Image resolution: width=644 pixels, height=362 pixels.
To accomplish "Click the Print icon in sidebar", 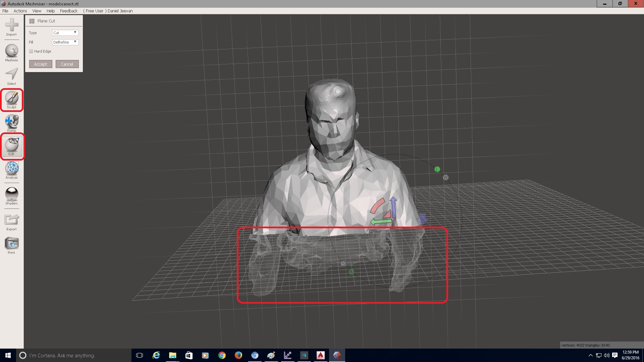I will [x=12, y=243].
